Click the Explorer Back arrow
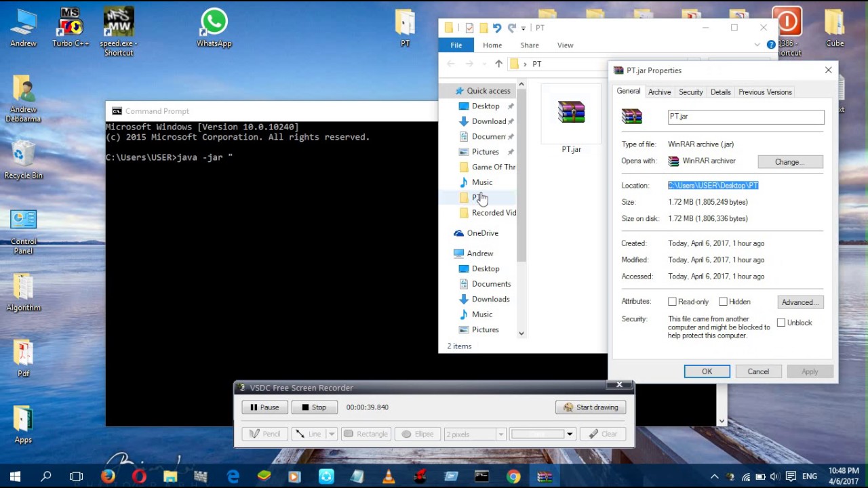 point(451,64)
